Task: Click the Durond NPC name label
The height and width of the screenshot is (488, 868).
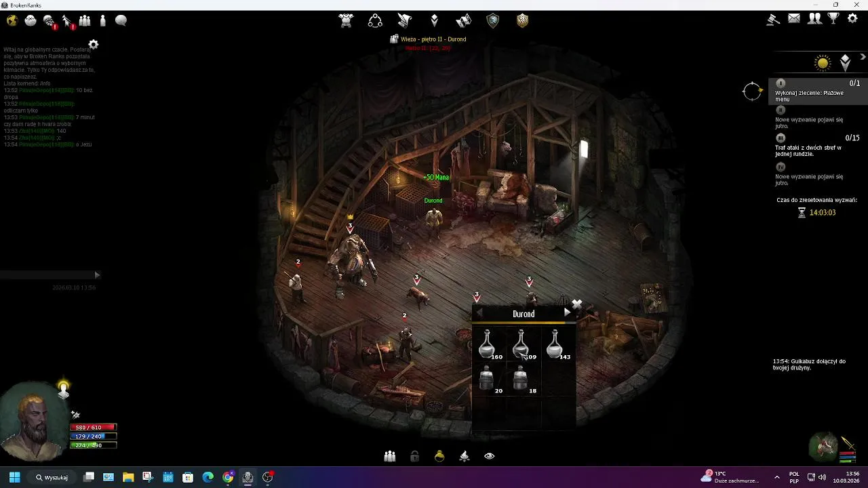Action: click(433, 201)
